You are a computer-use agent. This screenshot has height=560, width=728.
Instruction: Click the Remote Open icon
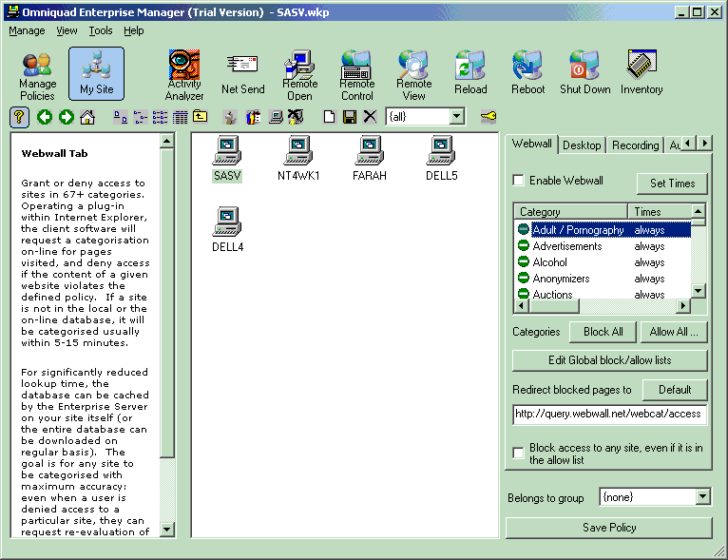click(x=300, y=75)
